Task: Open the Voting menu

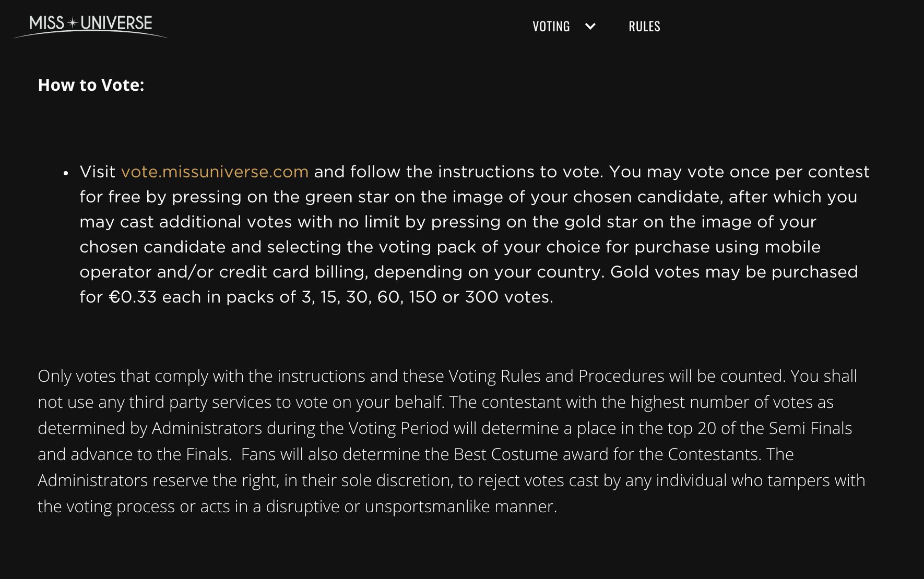Action: [x=551, y=27]
